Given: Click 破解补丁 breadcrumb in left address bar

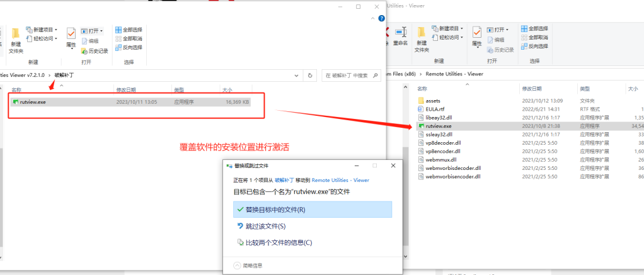Looking at the screenshot, I should click(64, 76).
